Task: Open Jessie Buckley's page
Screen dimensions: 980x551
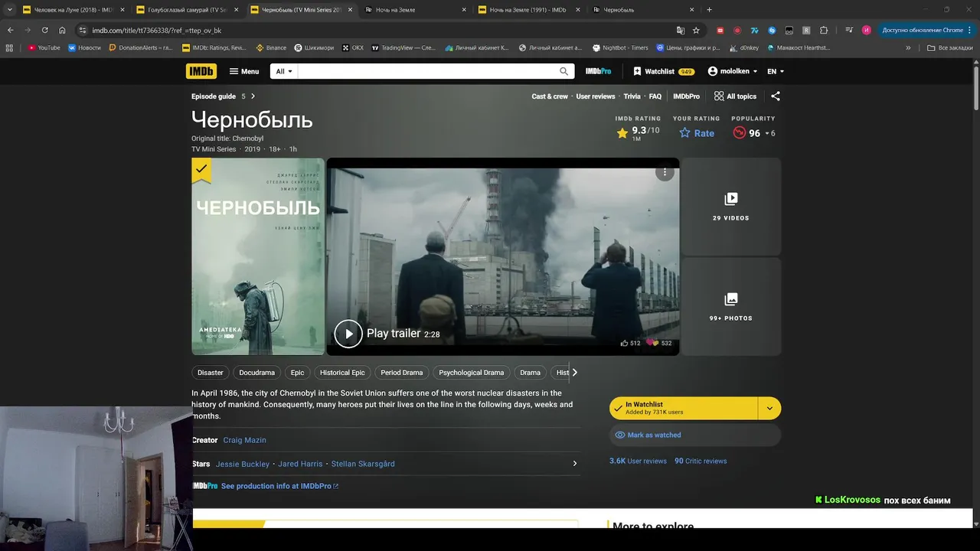Action: point(243,464)
